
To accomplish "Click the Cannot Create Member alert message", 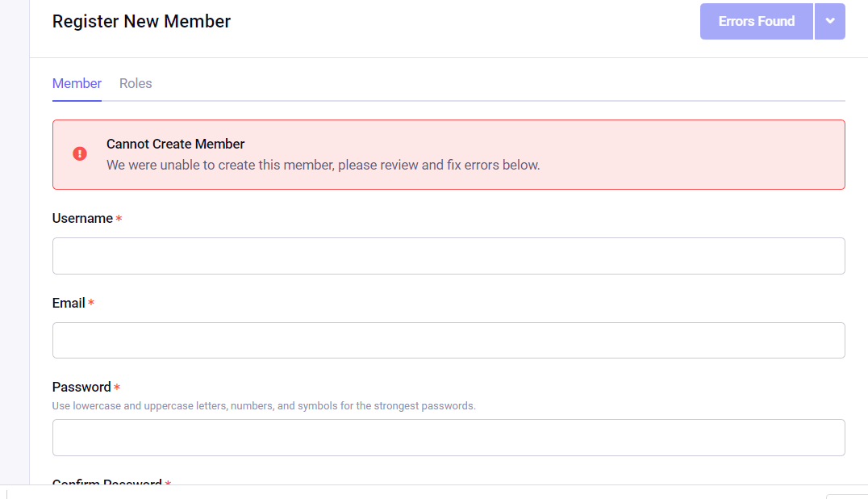I will click(323, 155).
